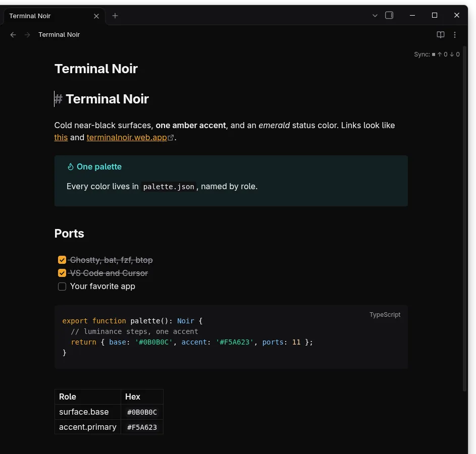Navigate forward with the right arrow
The image size is (476, 454).
[27, 35]
